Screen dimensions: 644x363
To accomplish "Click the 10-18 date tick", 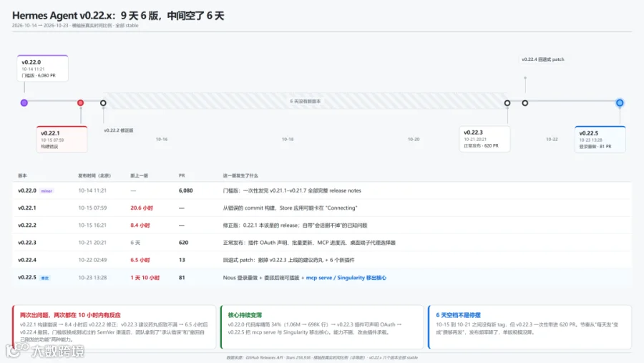I will (x=288, y=140).
